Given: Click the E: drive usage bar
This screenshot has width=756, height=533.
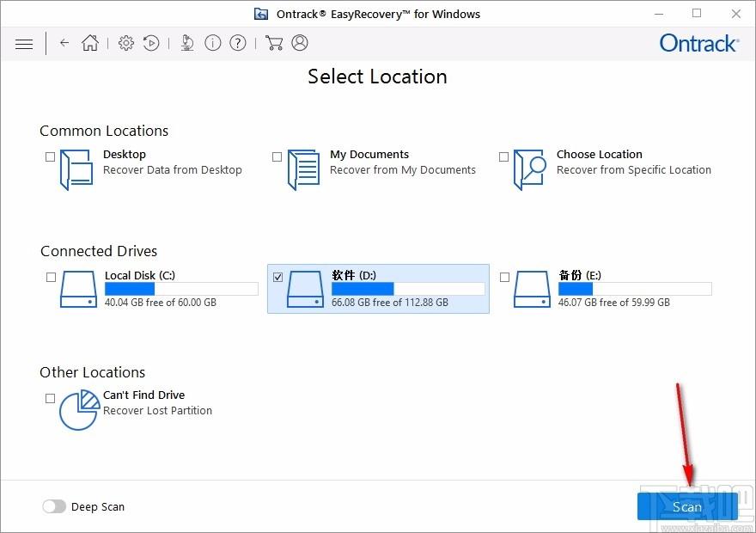Looking at the screenshot, I should coord(635,289).
